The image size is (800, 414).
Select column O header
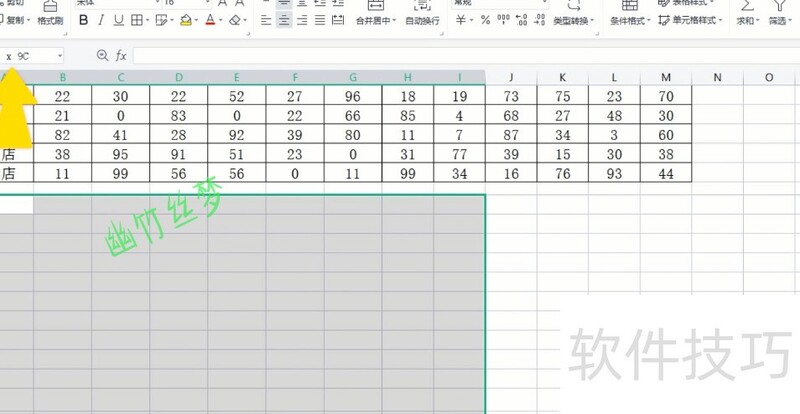(x=769, y=78)
